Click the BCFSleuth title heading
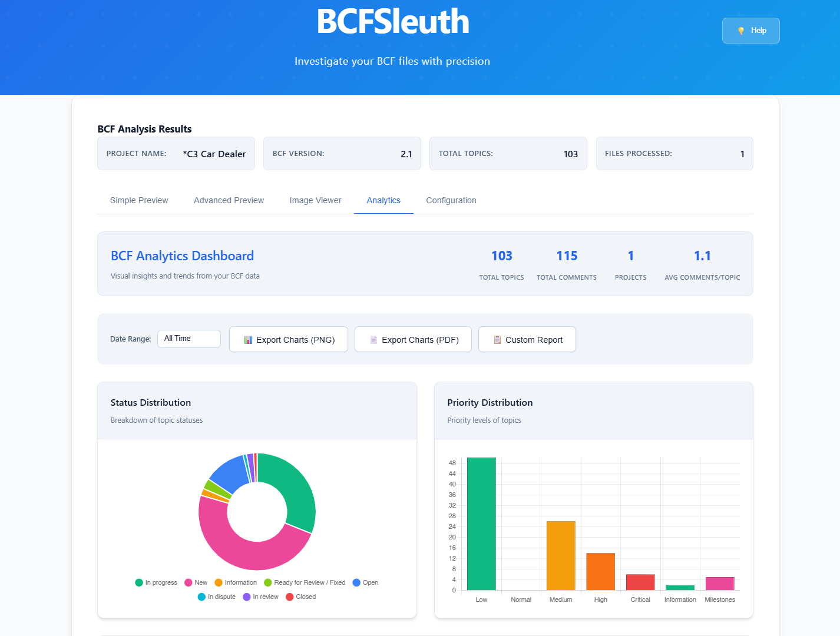Screen dimensions: 840x636 (392, 22)
